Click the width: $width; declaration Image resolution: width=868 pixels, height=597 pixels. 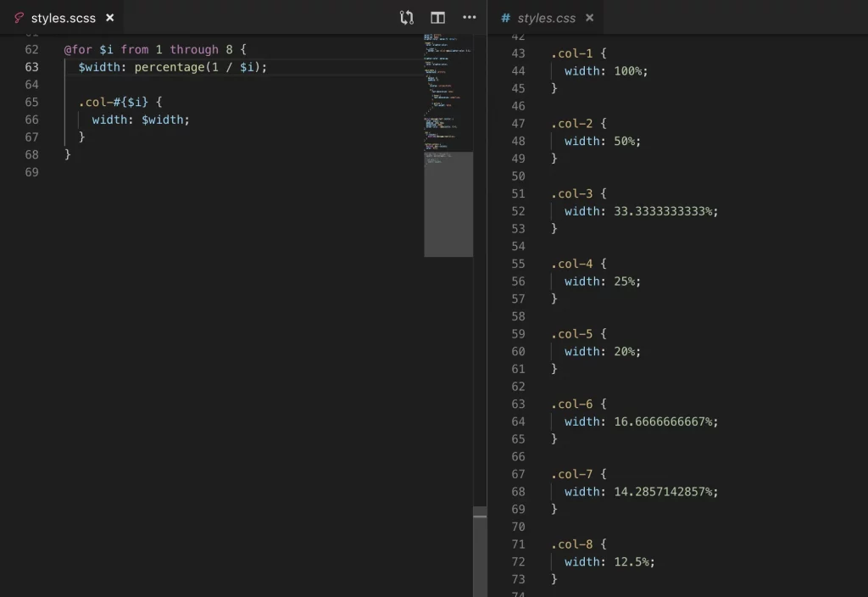pos(141,120)
